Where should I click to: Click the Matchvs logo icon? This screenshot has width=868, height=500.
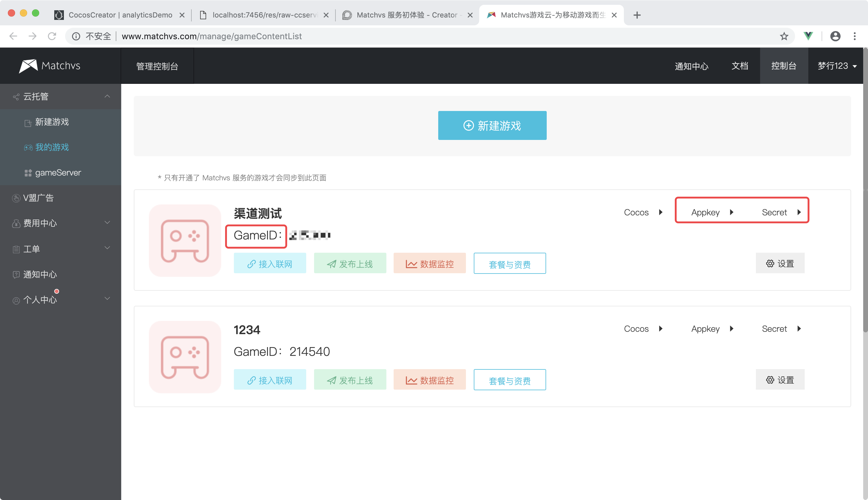[28, 65]
